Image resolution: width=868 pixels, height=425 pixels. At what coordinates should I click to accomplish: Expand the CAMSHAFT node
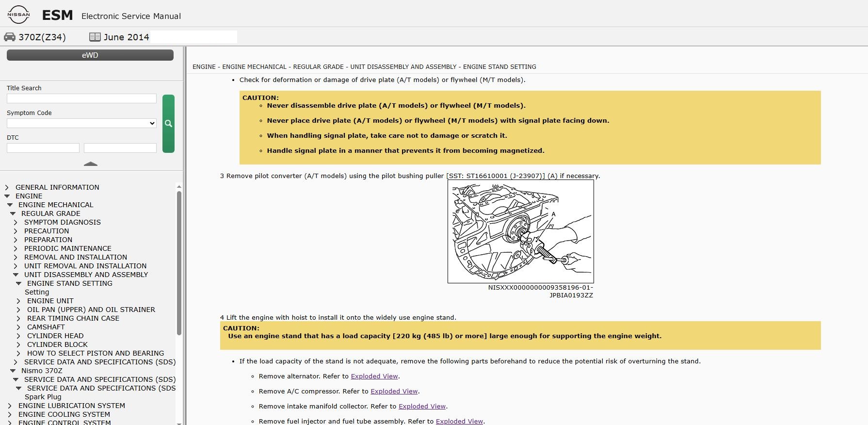tap(18, 327)
